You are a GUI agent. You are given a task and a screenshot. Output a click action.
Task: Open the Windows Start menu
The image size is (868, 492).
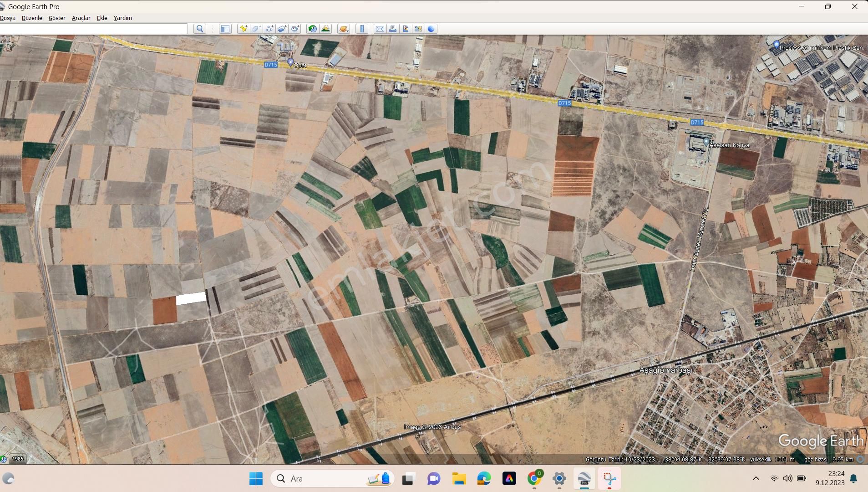tap(256, 478)
